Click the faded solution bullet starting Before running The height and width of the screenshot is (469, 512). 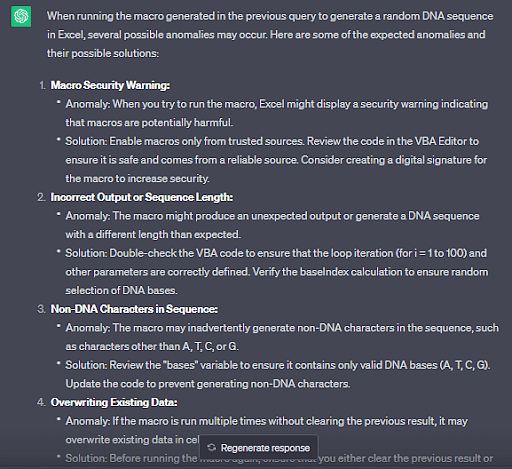click(x=279, y=459)
